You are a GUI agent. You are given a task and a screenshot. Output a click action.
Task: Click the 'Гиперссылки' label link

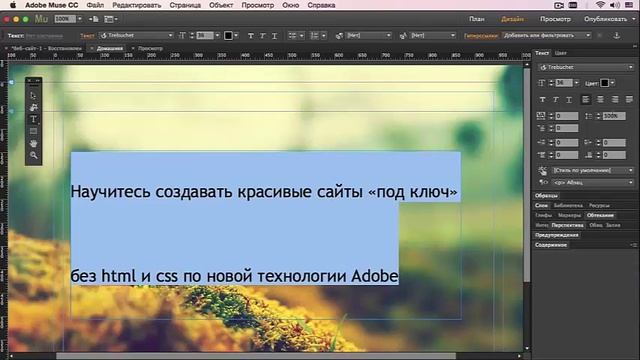(481, 36)
